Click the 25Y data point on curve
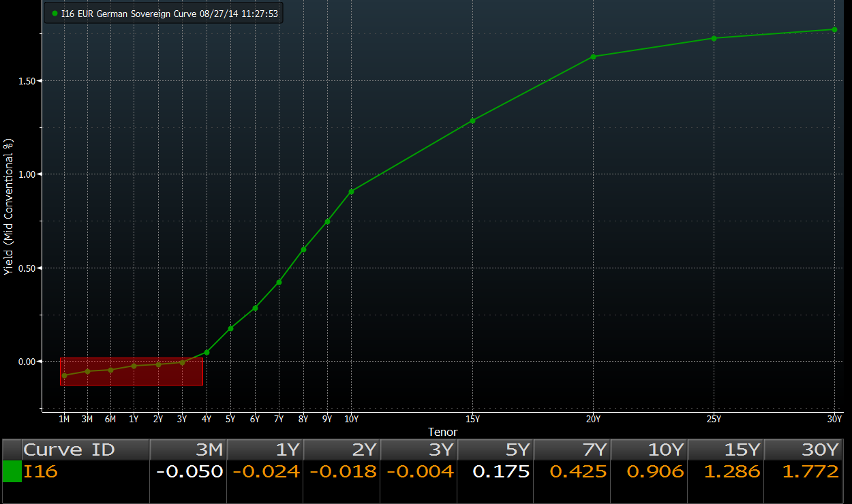This screenshot has height=504, width=852. [714, 38]
